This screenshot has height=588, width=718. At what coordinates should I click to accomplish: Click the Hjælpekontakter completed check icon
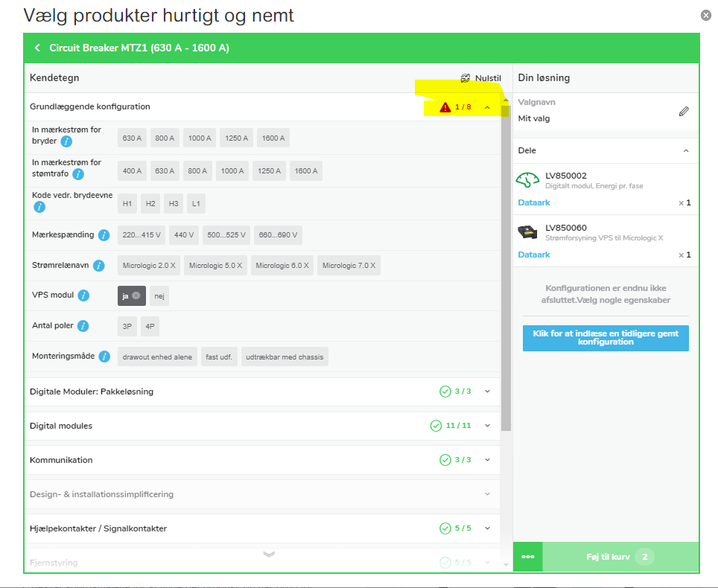coord(445,528)
